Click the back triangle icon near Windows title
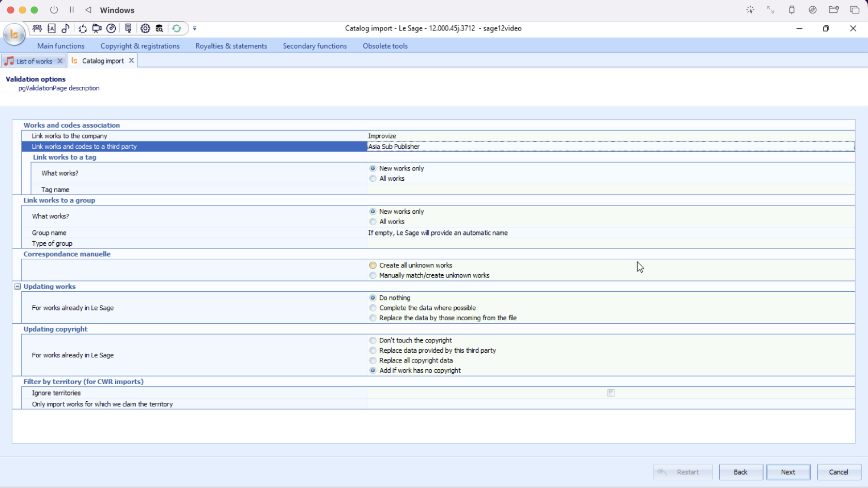The image size is (868, 488). coord(88,10)
